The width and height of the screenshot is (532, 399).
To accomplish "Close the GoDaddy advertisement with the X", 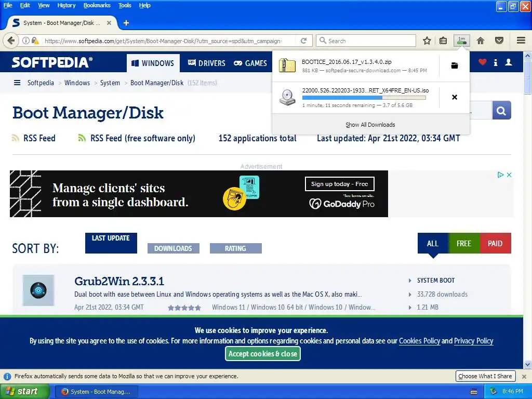I will click(509, 175).
